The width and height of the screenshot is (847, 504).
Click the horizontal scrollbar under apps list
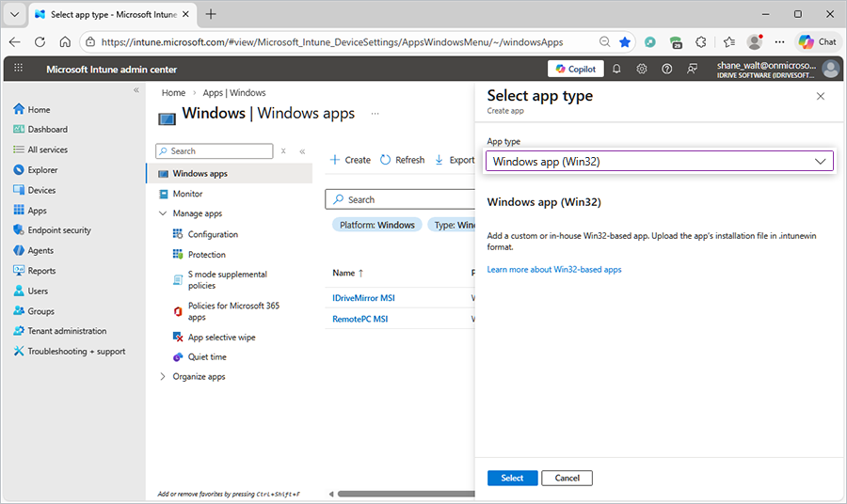(x=405, y=494)
